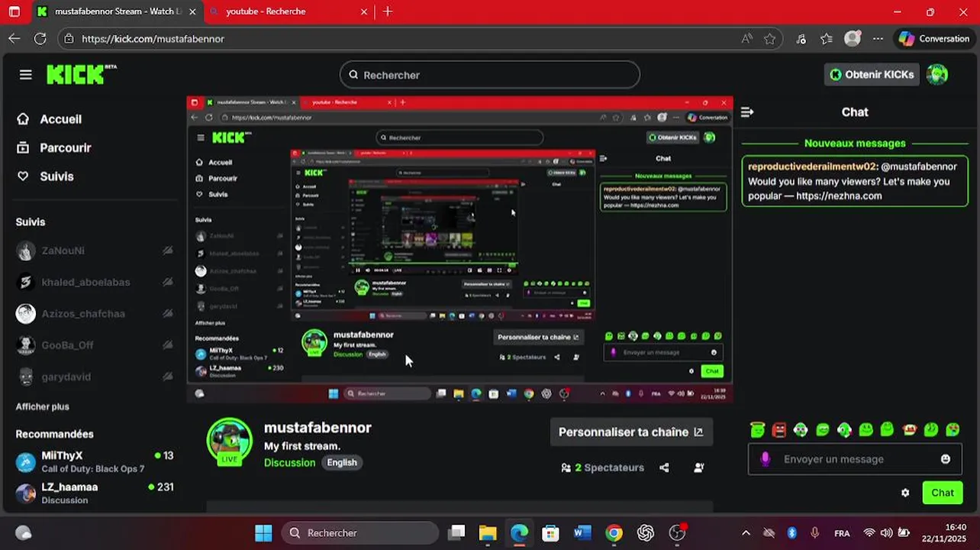
Task: Open the user profile avatar menu
Action: pos(937,74)
